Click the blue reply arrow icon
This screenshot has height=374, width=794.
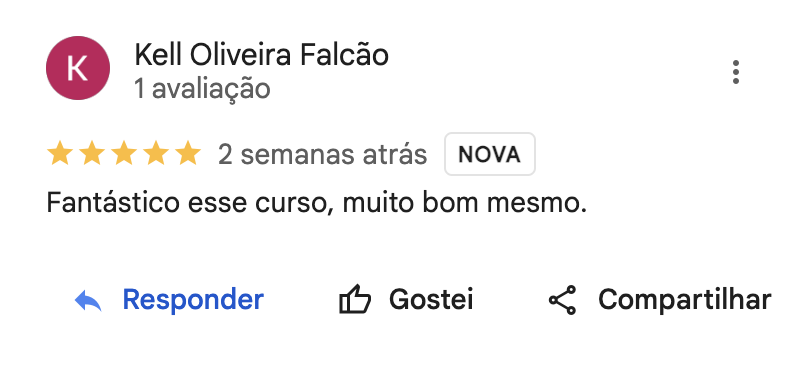pos(88,300)
